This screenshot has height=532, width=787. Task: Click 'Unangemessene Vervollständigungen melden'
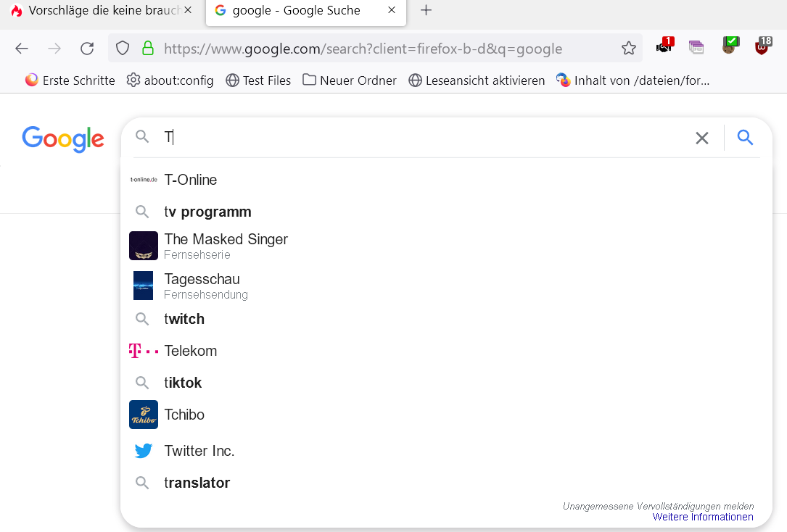(658, 506)
